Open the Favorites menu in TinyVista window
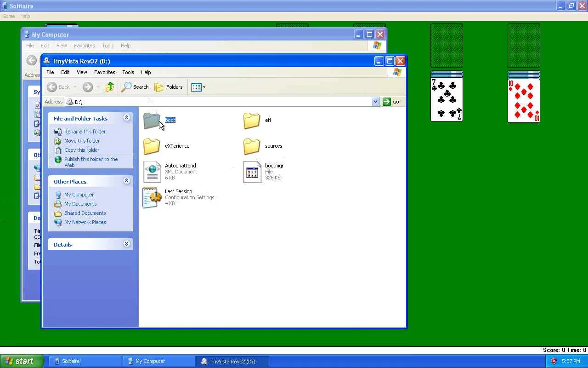 [x=105, y=72]
